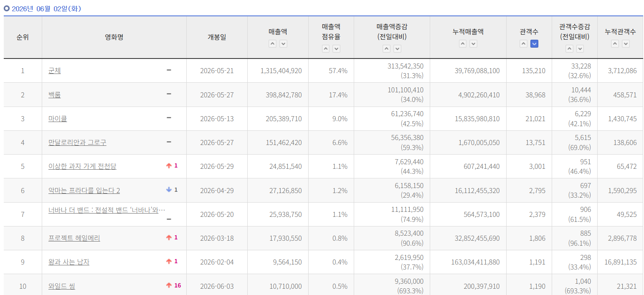Viewport: 644px width, 295px height.
Task: Open 마이클 movie details
Action: point(58,119)
